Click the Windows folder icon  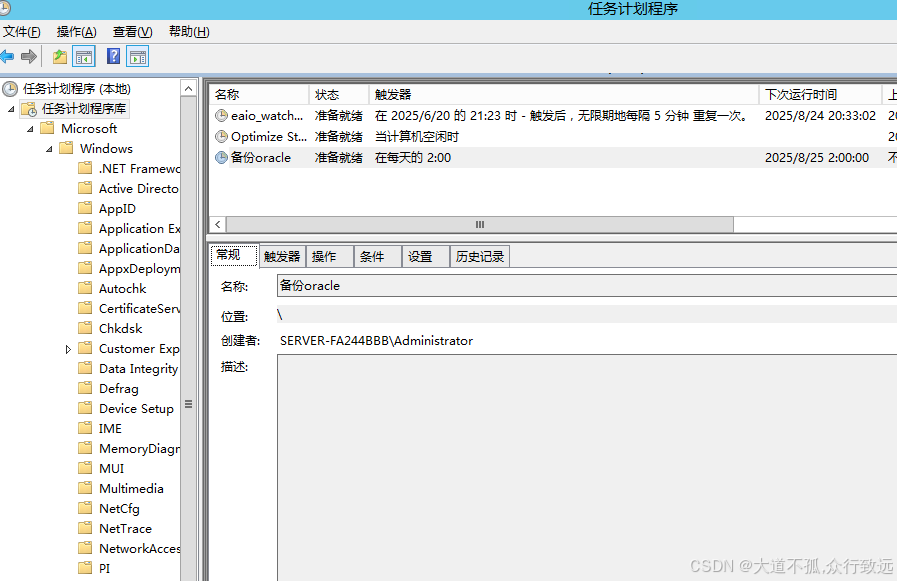click(x=66, y=148)
